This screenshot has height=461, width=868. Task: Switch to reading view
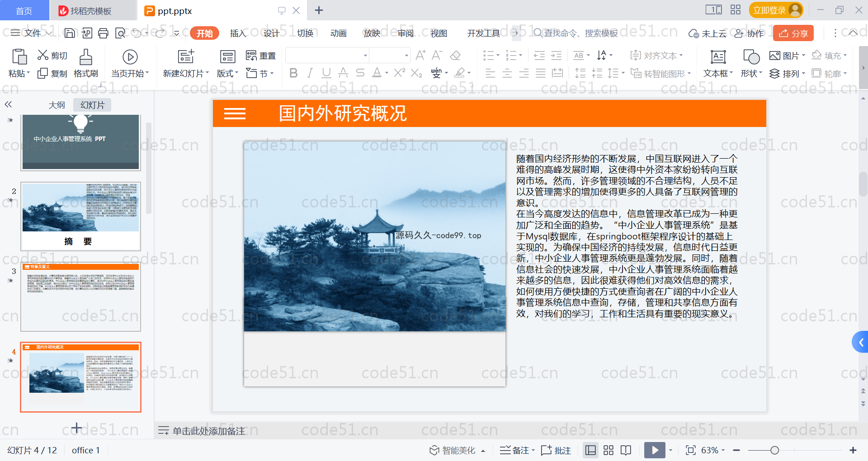click(x=626, y=450)
